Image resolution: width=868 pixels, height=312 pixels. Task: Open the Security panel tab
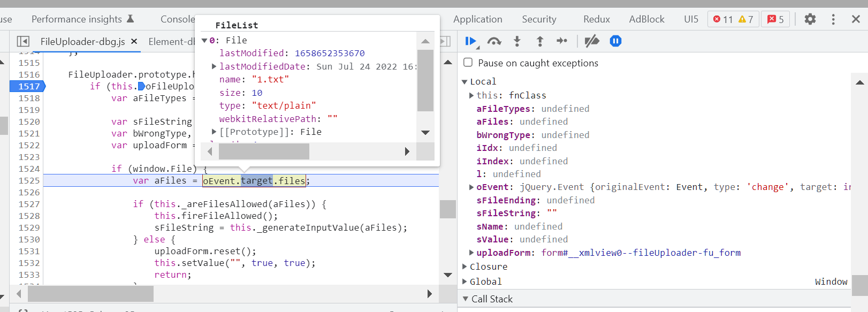coord(539,19)
